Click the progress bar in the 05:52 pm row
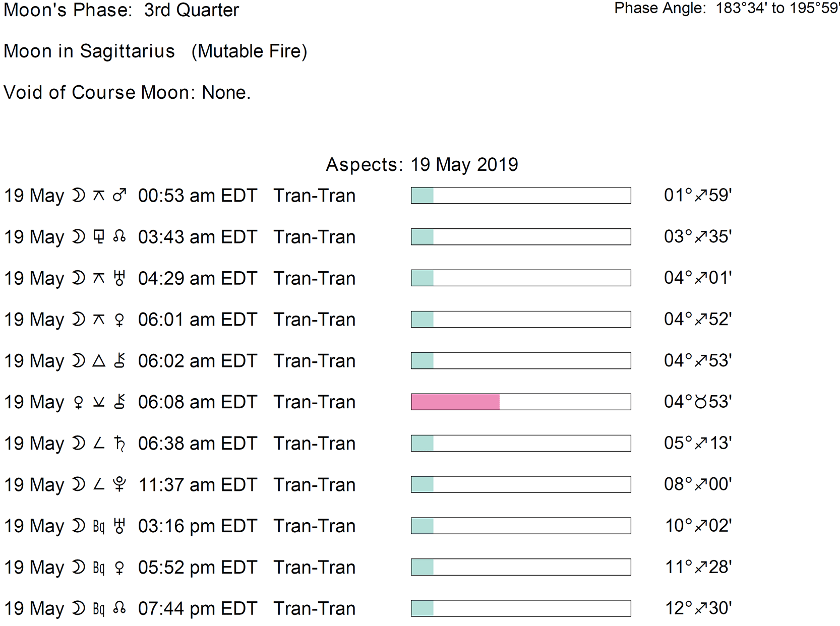Viewport: 840px width, 626px height. (520, 568)
